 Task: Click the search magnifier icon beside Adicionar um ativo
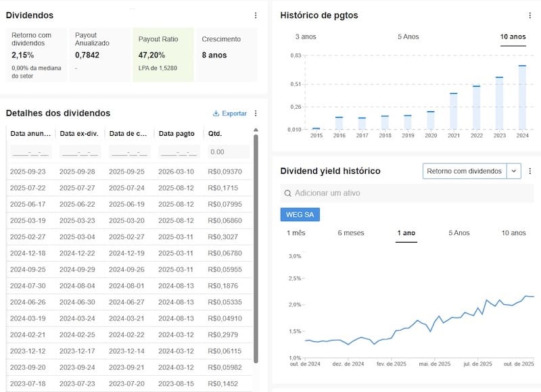click(288, 193)
